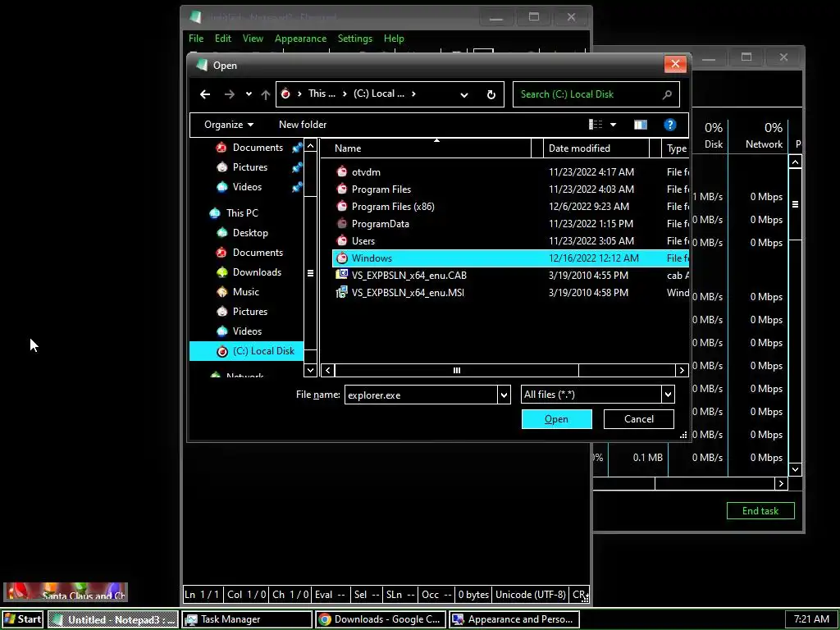Click the Open button
The image size is (840, 630).
click(557, 419)
